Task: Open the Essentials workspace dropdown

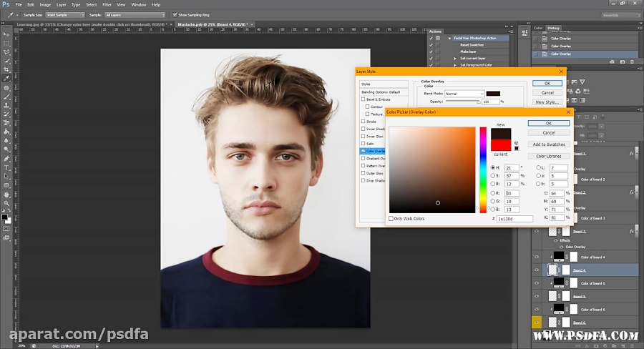Action: point(620,15)
